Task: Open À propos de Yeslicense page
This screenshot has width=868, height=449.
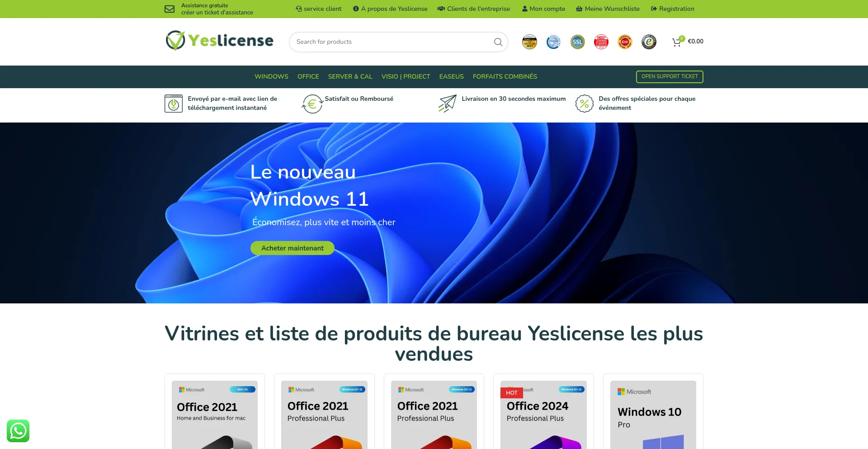Action: 390,9
